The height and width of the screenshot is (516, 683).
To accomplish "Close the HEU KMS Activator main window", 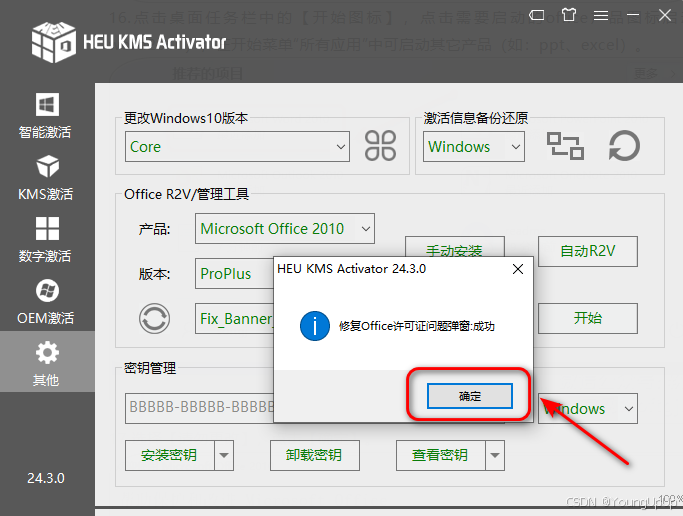I will coord(665,15).
